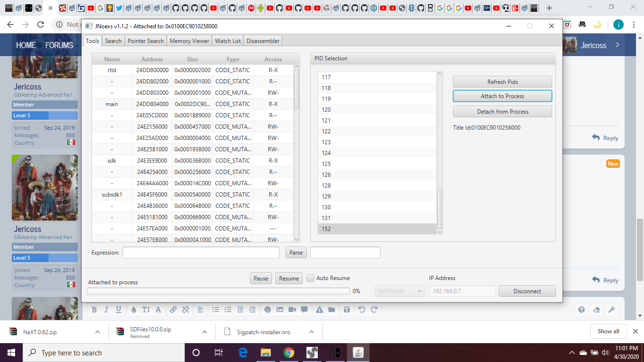Open the Chrome profile avatar
The width and height of the screenshot is (644, 362).
pos(618,25)
